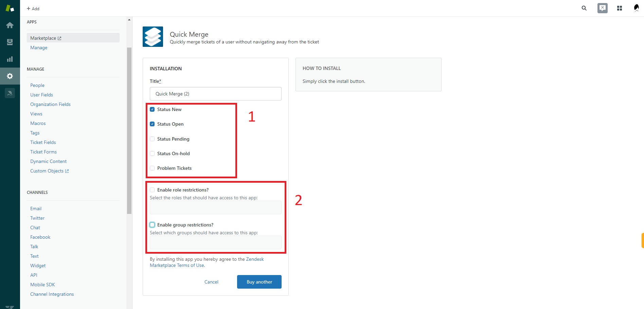Tick the Problem Tickets checkbox
The width and height of the screenshot is (644, 309).
[x=152, y=168]
